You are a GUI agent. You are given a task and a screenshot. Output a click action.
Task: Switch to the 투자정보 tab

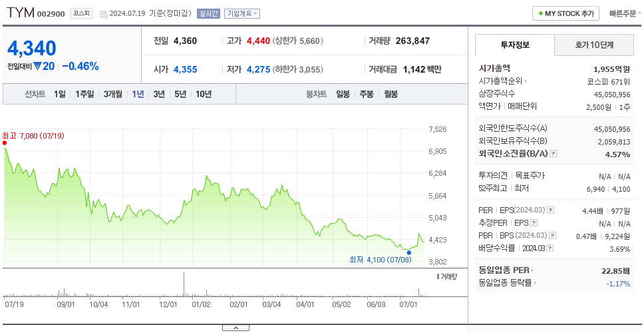pyautogui.click(x=515, y=45)
